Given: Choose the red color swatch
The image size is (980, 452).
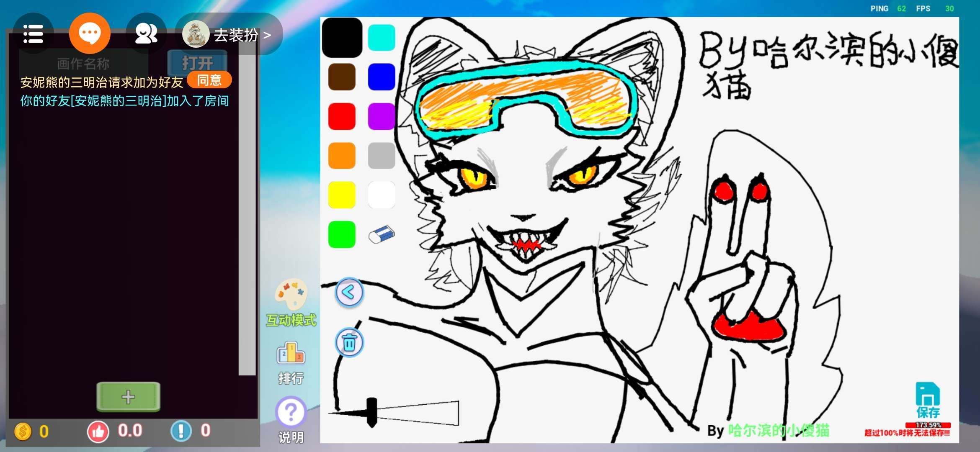Looking at the screenshot, I should click(342, 116).
